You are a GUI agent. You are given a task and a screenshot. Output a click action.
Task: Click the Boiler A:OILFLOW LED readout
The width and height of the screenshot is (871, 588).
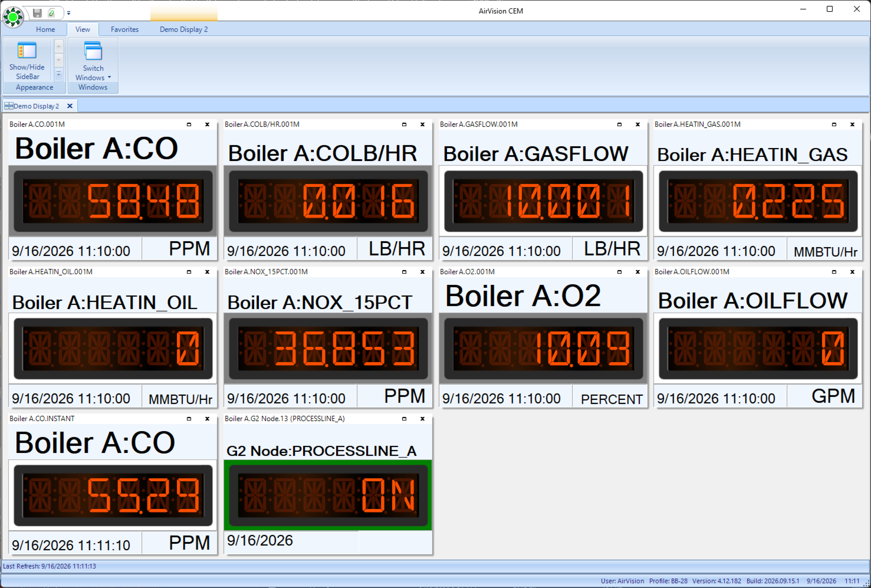tap(758, 348)
